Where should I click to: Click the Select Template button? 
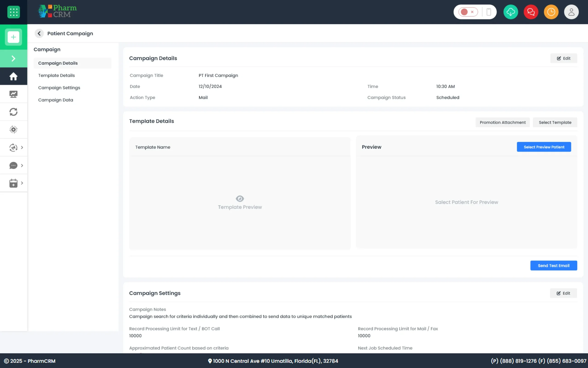[x=555, y=122]
